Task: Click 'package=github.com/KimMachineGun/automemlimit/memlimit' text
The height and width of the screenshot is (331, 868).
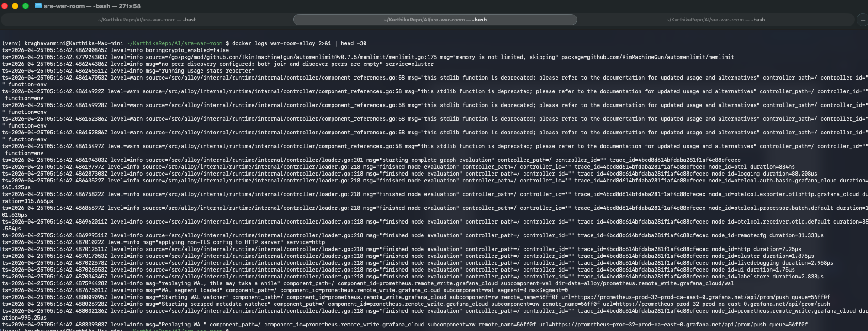Action: pyautogui.click(x=648, y=57)
